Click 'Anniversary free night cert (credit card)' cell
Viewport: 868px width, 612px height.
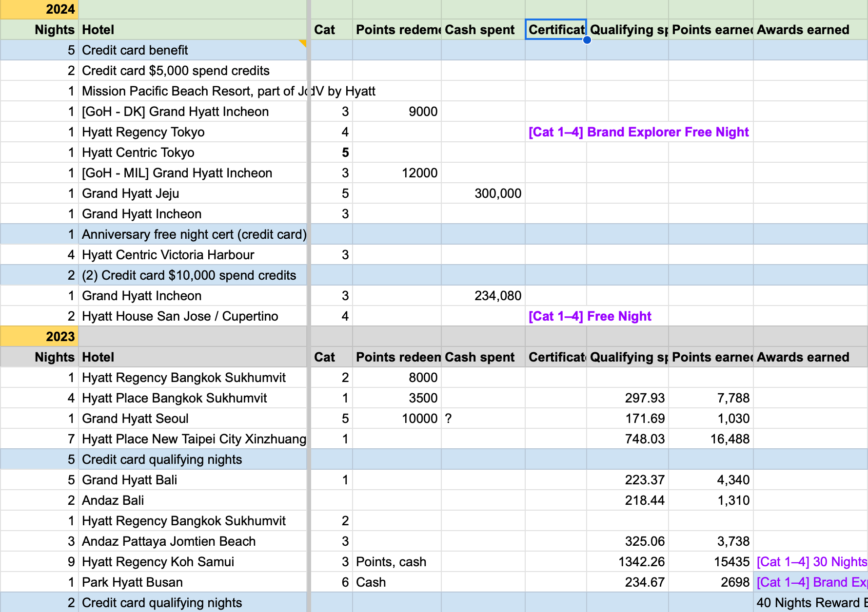tap(193, 234)
